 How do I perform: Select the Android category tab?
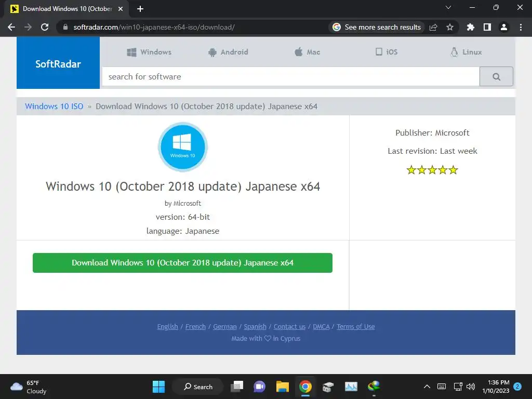point(228,52)
